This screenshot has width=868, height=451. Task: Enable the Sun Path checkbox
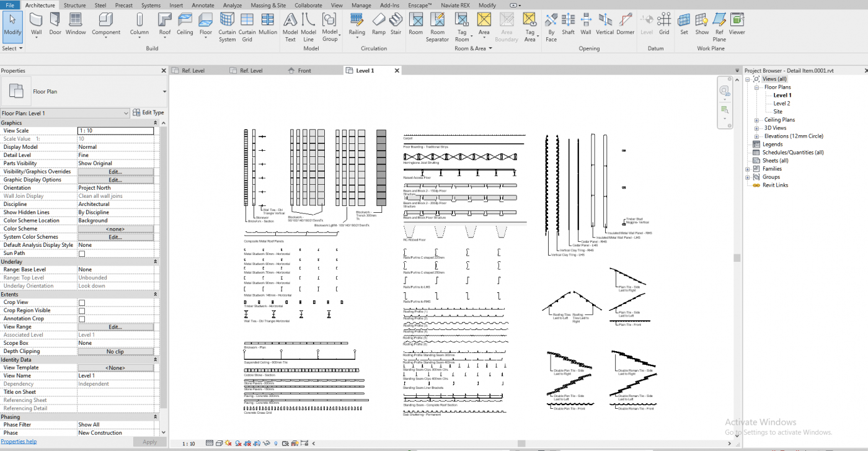tap(81, 253)
